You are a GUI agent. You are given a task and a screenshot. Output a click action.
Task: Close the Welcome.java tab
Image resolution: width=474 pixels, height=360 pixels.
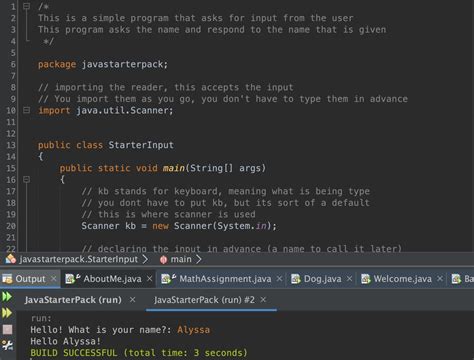pos(440,278)
